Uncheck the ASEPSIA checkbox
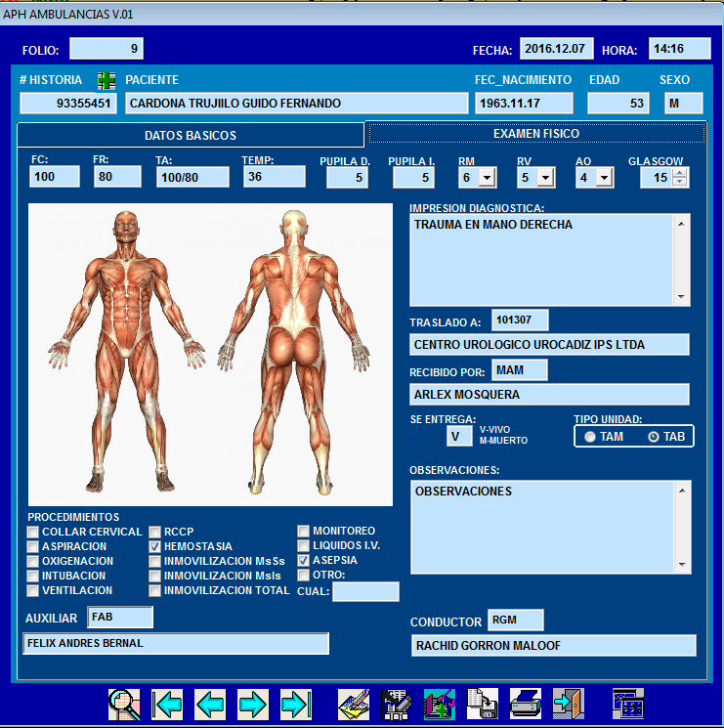This screenshot has width=724, height=728. (x=303, y=560)
